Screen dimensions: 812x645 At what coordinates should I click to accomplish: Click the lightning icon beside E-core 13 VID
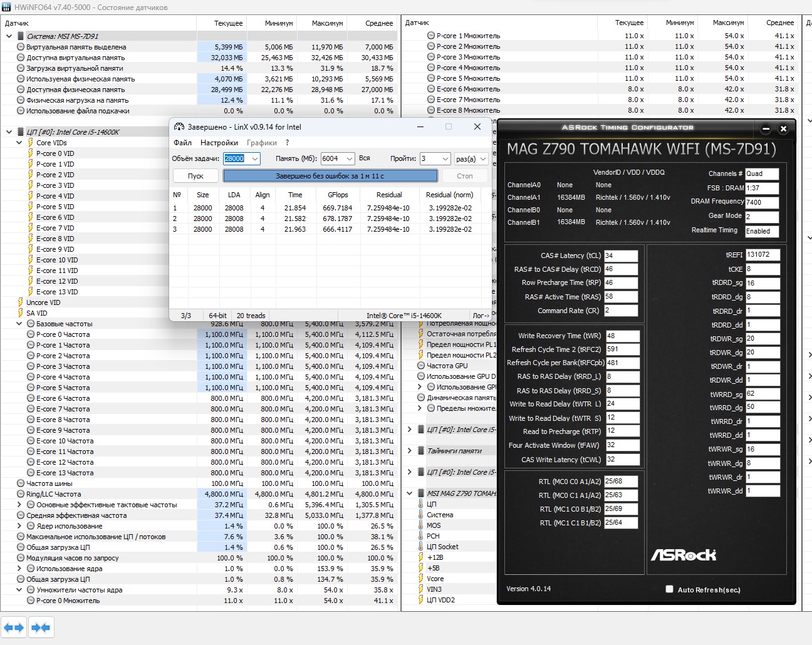point(30,292)
